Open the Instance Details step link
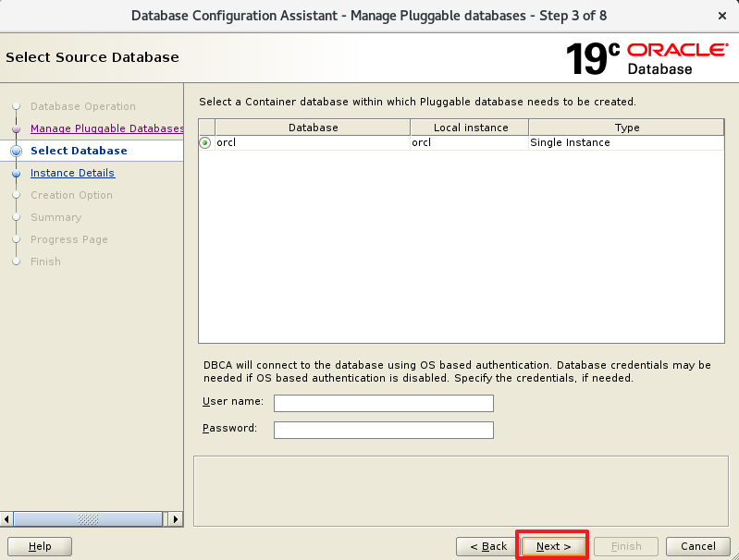The image size is (739, 560). (72, 173)
